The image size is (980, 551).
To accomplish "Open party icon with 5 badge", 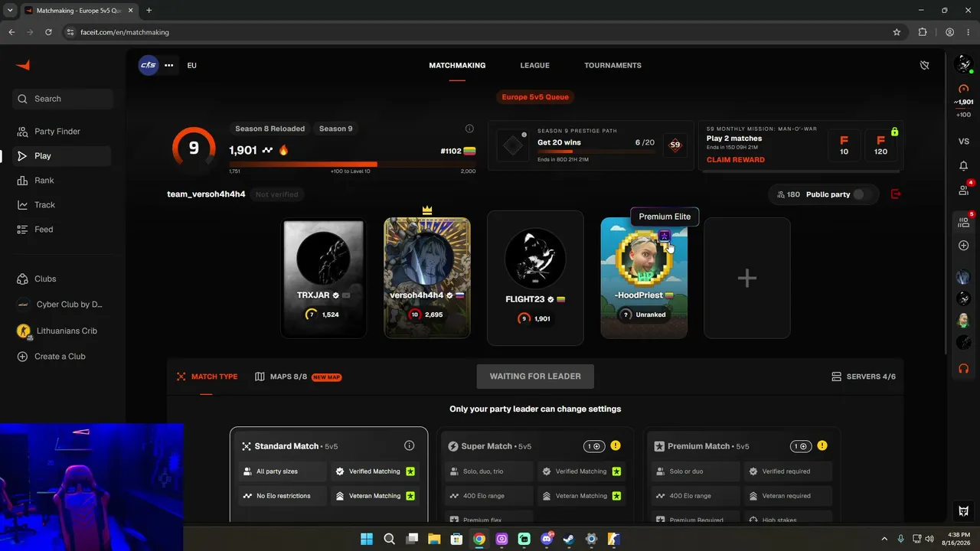I will point(964,222).
